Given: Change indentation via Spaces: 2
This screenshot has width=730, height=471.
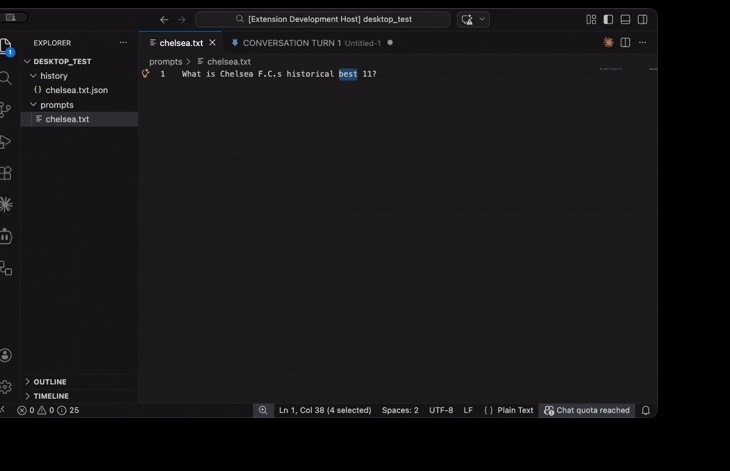Looking at the screenshot, I should coord(400,410).
